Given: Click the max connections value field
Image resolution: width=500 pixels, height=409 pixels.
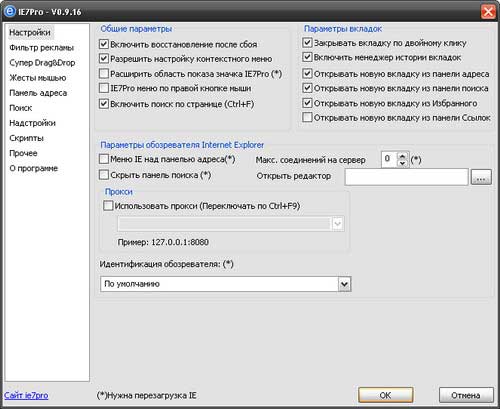Looking at the screenshot, I should [x=389, y=159].
